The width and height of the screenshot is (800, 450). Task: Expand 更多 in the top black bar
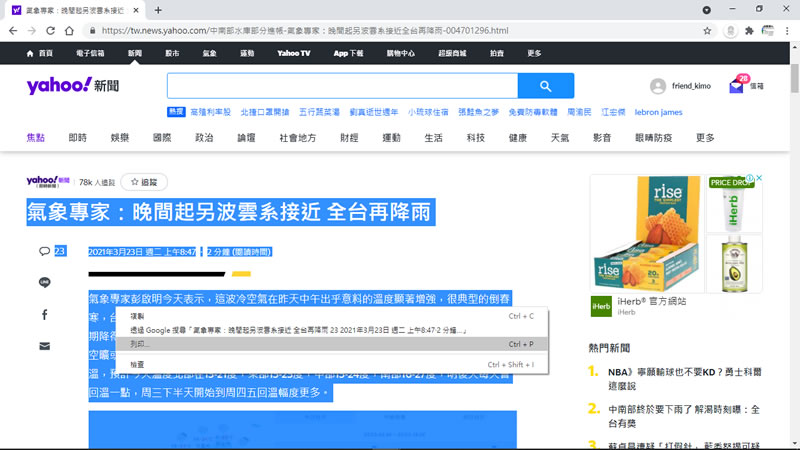pos(534,53)
